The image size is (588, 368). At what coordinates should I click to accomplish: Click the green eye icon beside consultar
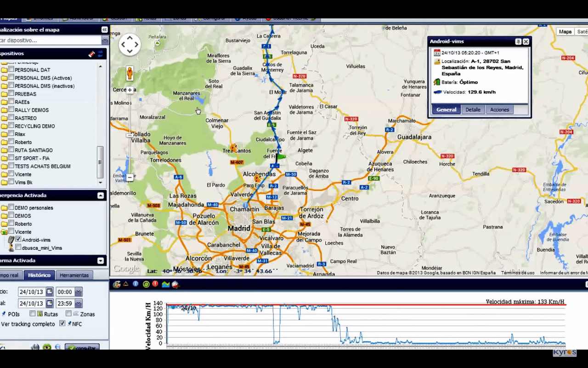tap(47, 347)
